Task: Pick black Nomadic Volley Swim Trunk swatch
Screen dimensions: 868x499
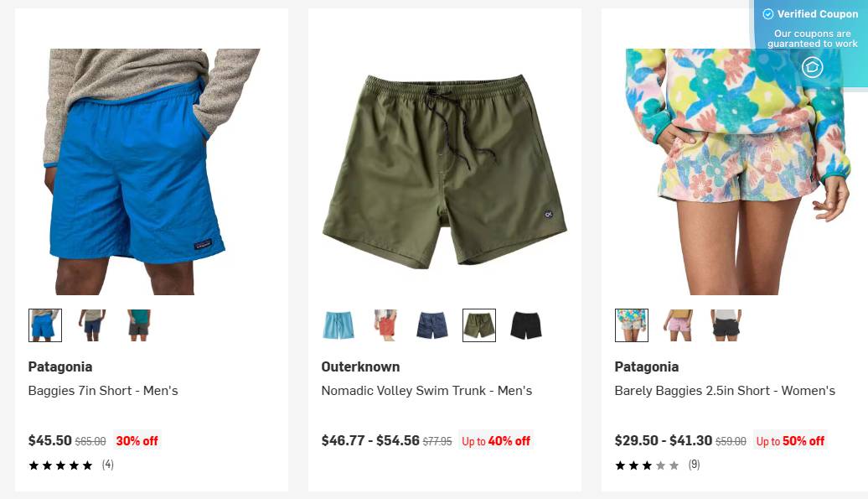Action: (526, 325)
